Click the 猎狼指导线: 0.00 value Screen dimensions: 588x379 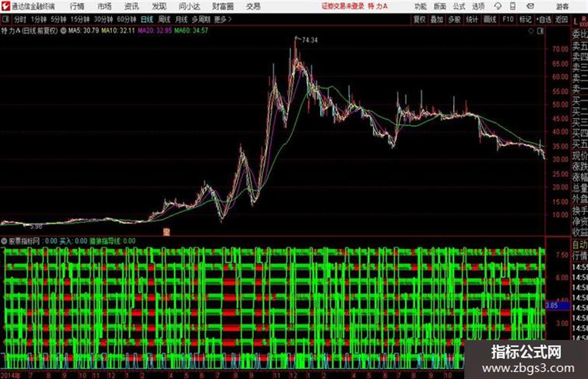point(113,241)
